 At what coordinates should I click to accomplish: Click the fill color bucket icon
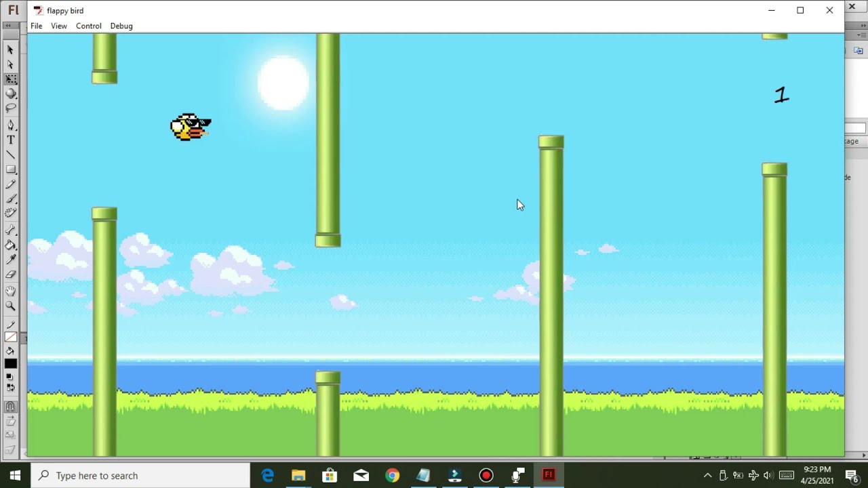(10, 351)
